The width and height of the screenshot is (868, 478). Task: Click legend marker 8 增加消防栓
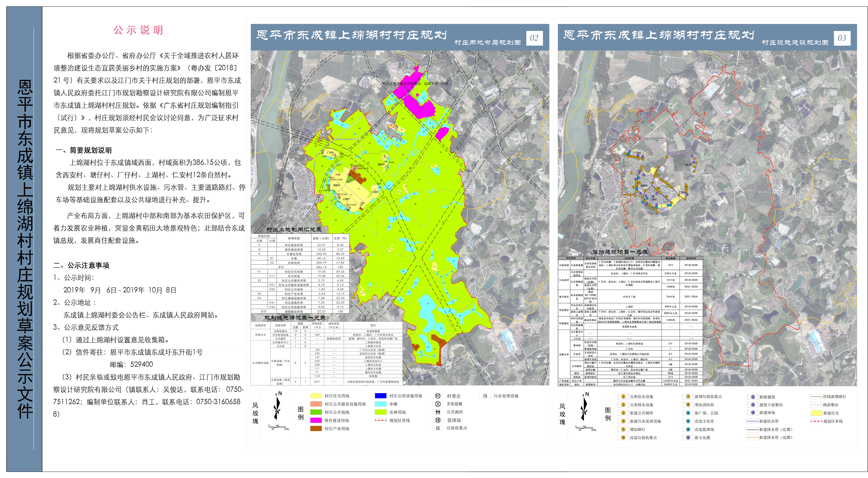tap(688, 405)
